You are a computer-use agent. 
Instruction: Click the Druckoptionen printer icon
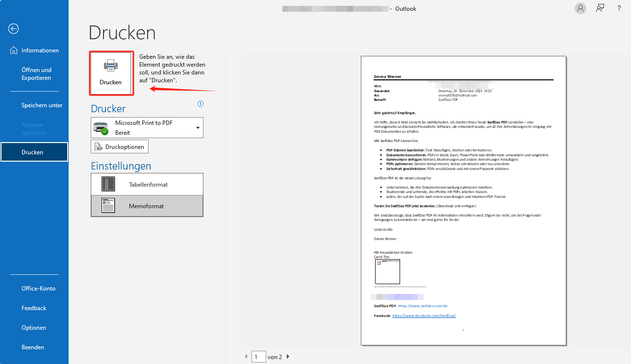98,146
